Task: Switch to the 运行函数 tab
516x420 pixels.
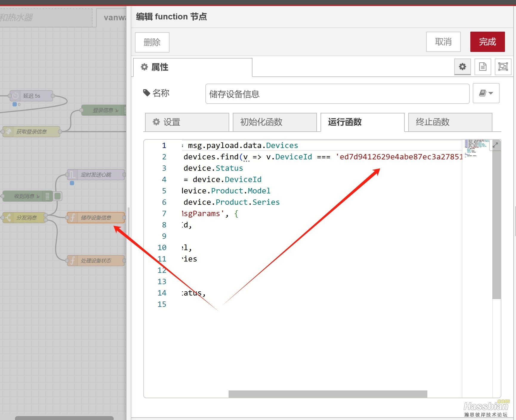Action: point(362,122)
